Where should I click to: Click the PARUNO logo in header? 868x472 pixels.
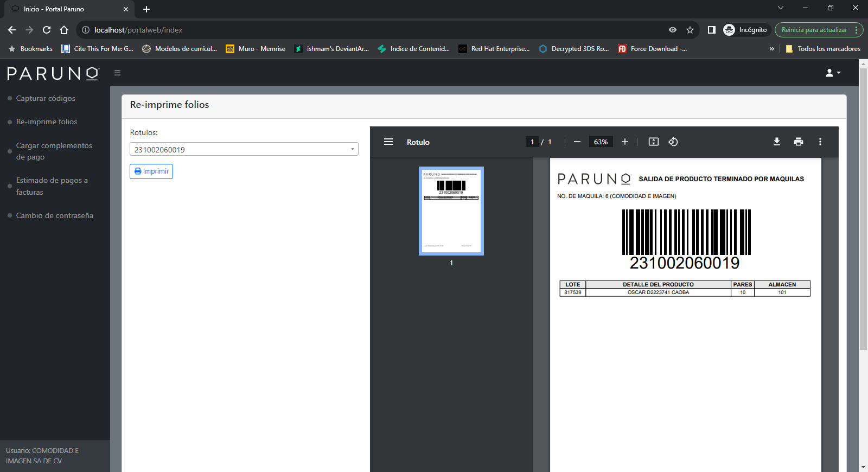coord(53,73)
